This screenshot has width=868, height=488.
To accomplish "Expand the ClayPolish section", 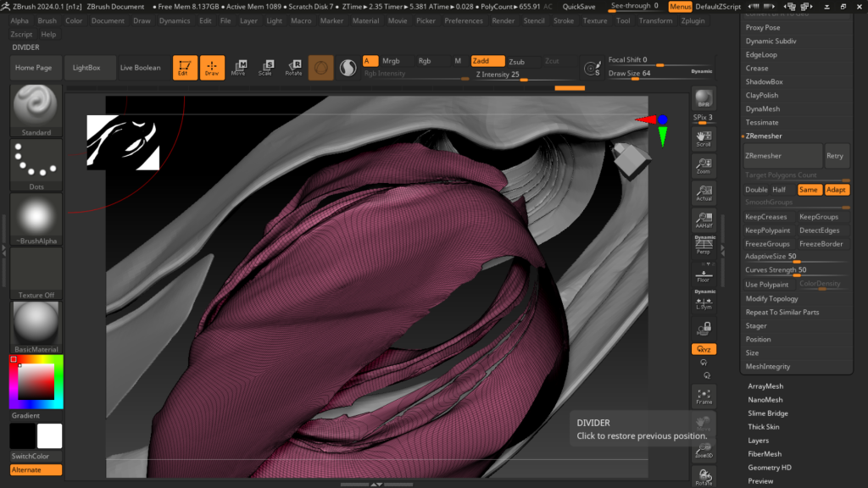I will point(762,95).
